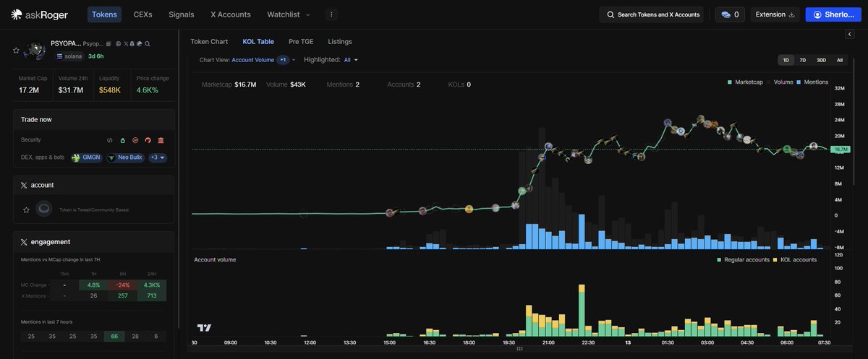Click the TradingView logo on chart

tap(204, 327)
